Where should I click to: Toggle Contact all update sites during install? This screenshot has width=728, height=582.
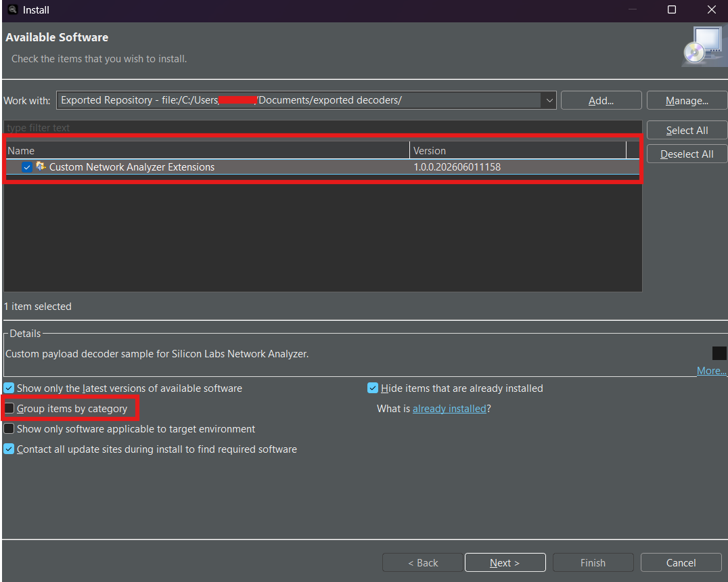click(9, 449)
